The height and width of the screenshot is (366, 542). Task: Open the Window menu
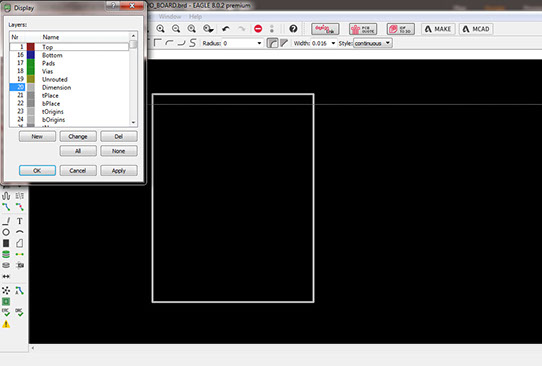pyautogui.click(x=170, y=17)
